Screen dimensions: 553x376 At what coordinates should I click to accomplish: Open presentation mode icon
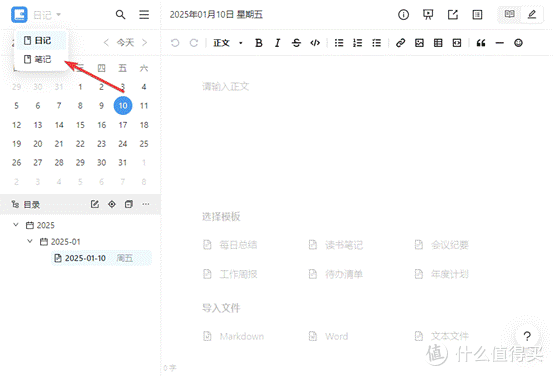tap(428, 14)
